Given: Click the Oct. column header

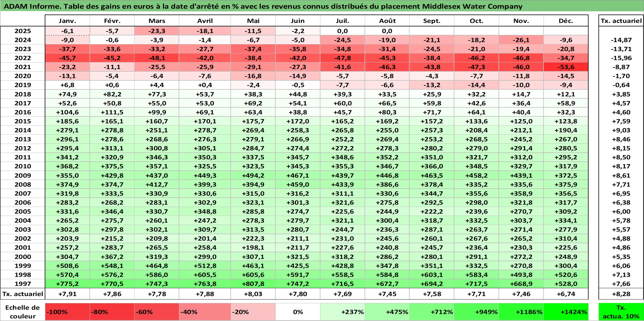Looking at the screenshot, I should tap(476, 21).
